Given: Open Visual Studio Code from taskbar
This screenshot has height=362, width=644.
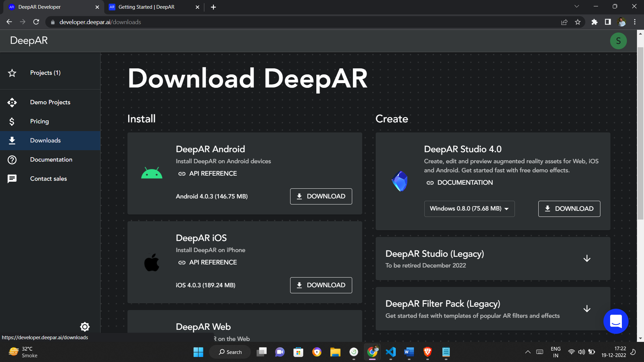Looking at the screenshot, I should pos(390,352).
